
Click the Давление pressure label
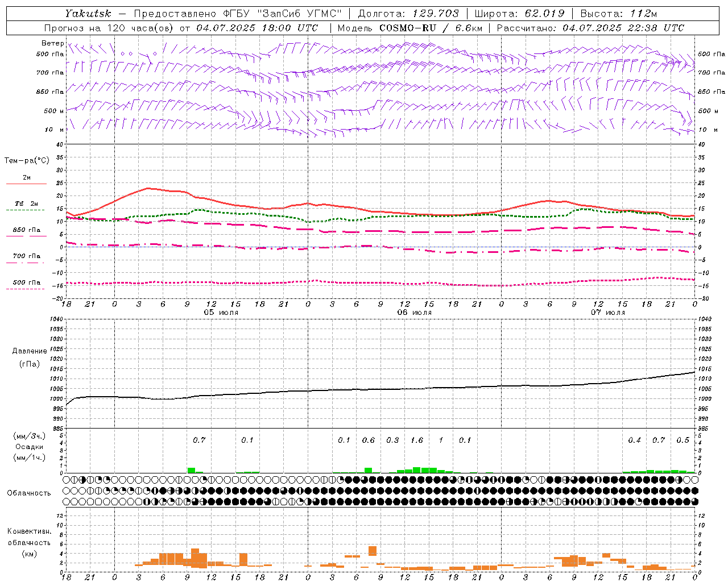point(30,351)
